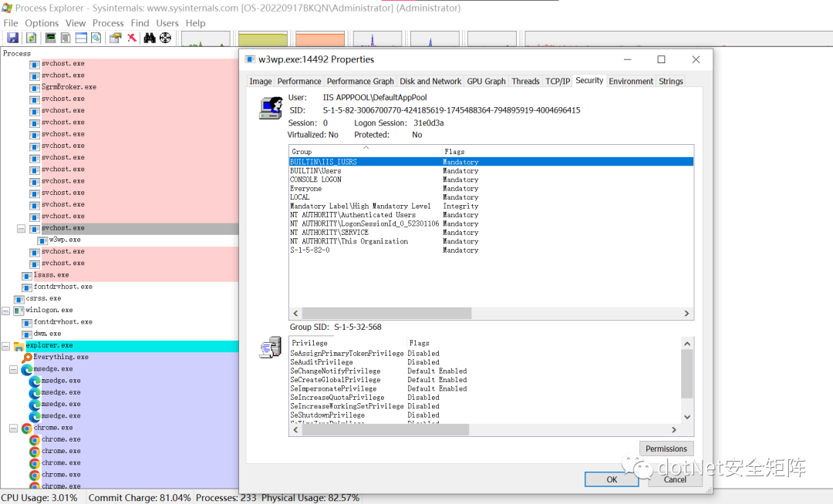The image size is (833, 504).
Task: Click the Everything.exe magnifier icon
Action: [x=26, y=358]
